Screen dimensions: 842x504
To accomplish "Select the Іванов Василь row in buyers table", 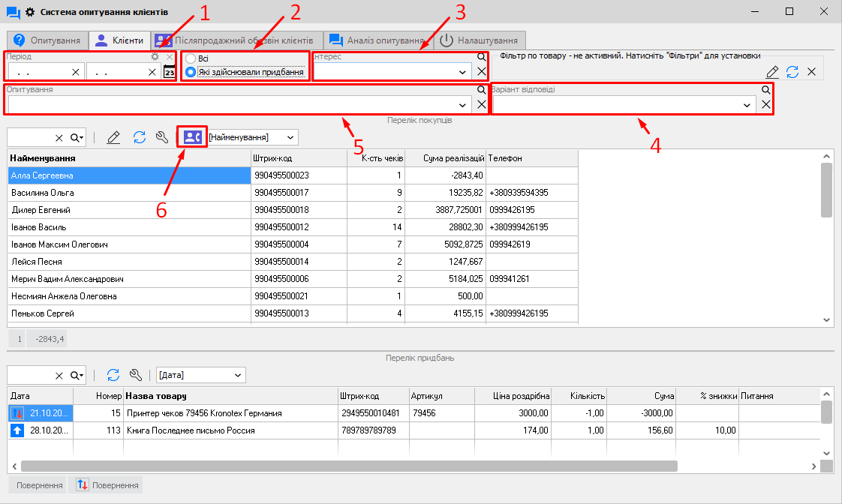I will point(128,226).
